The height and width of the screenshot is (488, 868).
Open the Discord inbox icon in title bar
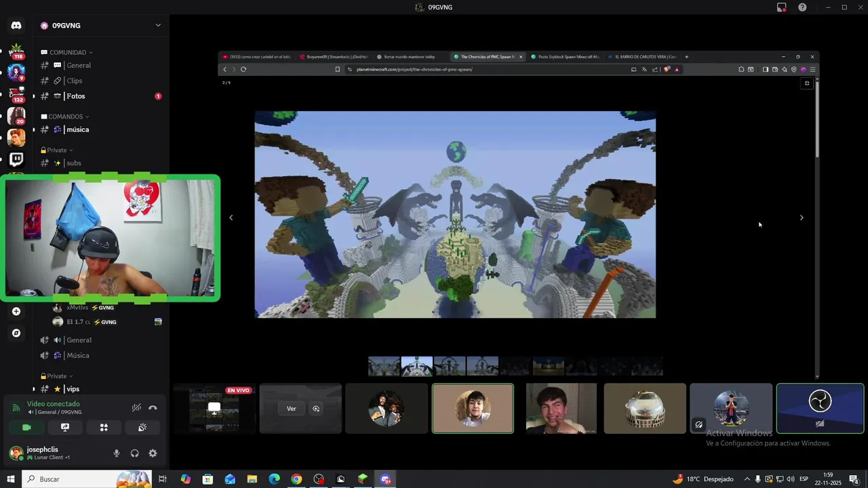pos(781,7)
